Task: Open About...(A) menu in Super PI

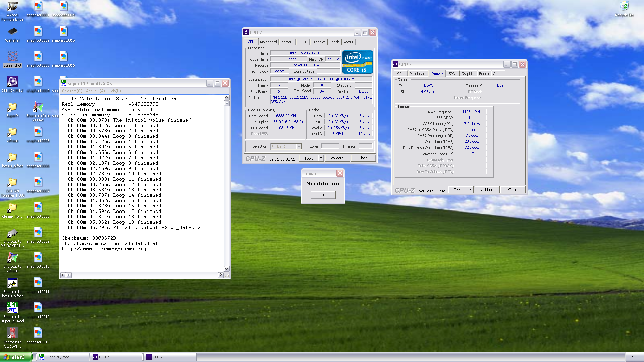Action: 95,91
